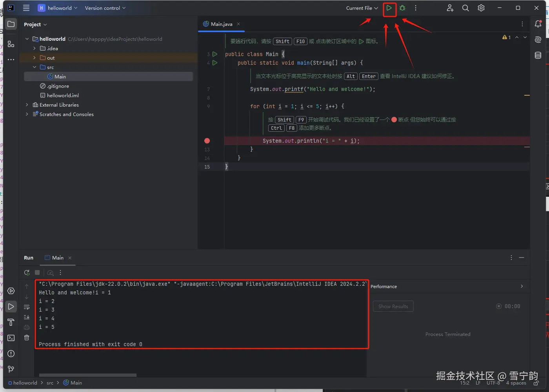Expand External Libraries node
Screen dimensions: 549x392
(27, 105)
